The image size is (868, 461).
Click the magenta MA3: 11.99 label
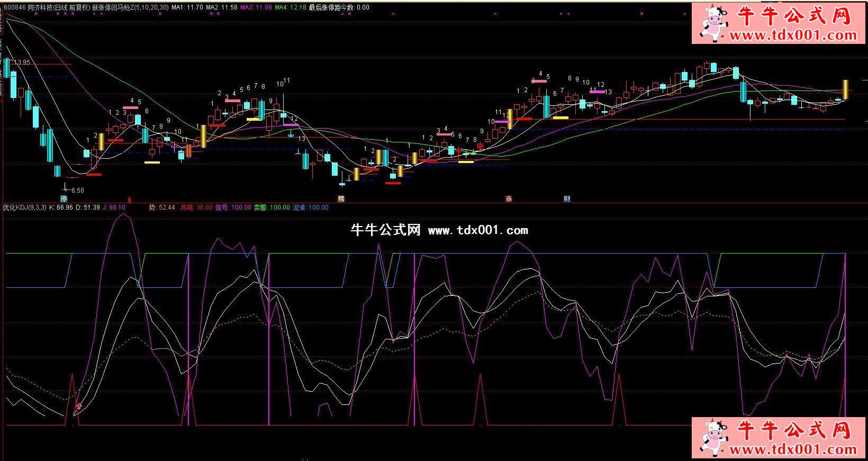pyautogui.click(x=256, y=7)
